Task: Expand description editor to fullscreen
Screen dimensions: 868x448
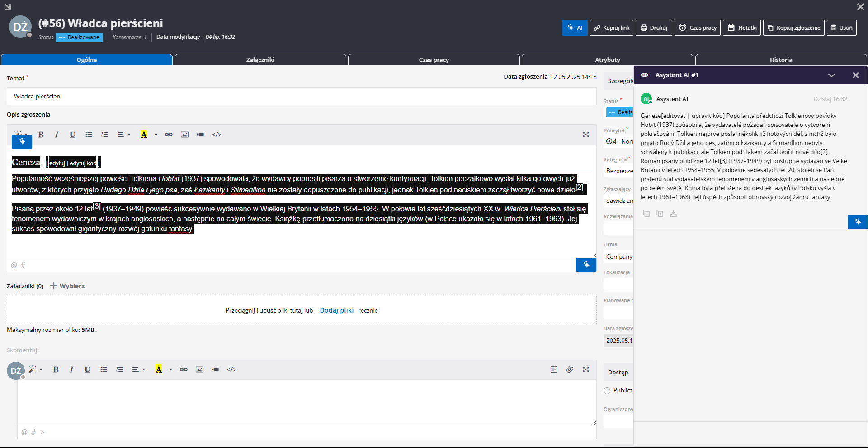Action: tap(586, 135)
